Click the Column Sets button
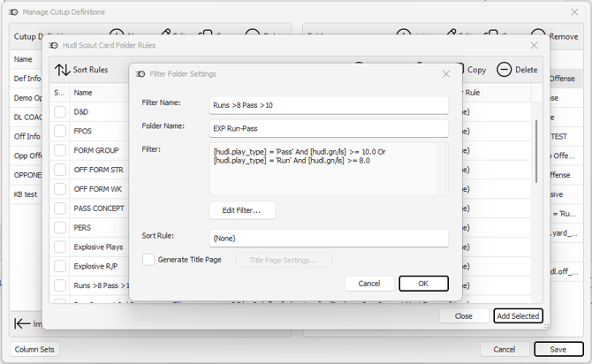The height and width of the screenshot is (364, 592). click(x=34, y=350)
